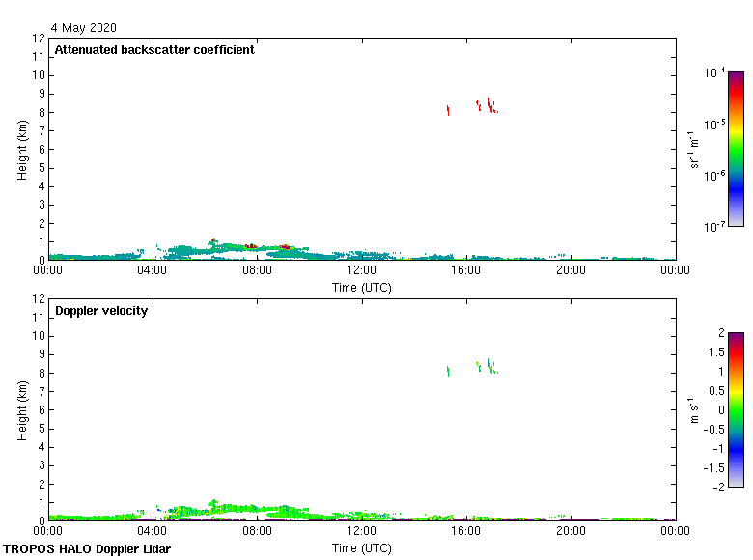Click the 'Time (UTC)' label under the backscatter plot

[362, 287]
